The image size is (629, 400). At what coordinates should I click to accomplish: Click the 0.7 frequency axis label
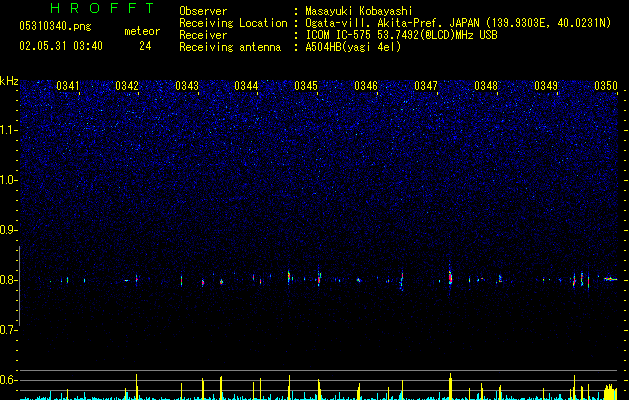(x=8, y=330)
